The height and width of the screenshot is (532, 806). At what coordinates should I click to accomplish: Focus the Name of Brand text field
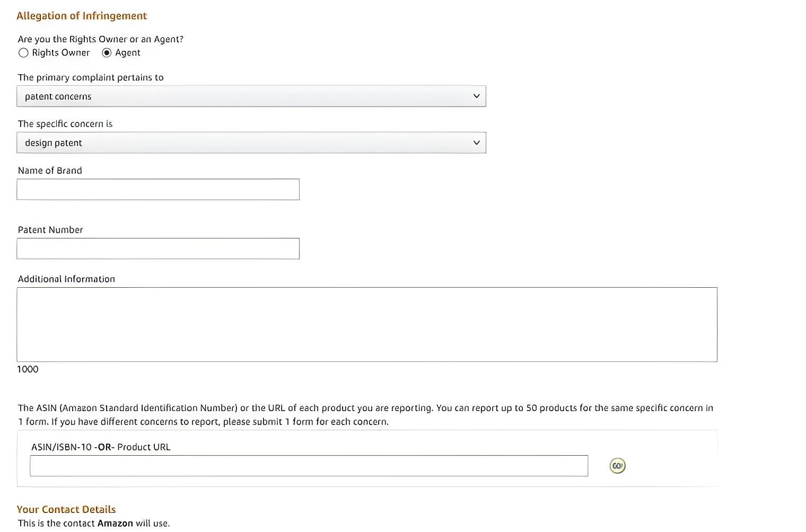(x=158, y=189)
